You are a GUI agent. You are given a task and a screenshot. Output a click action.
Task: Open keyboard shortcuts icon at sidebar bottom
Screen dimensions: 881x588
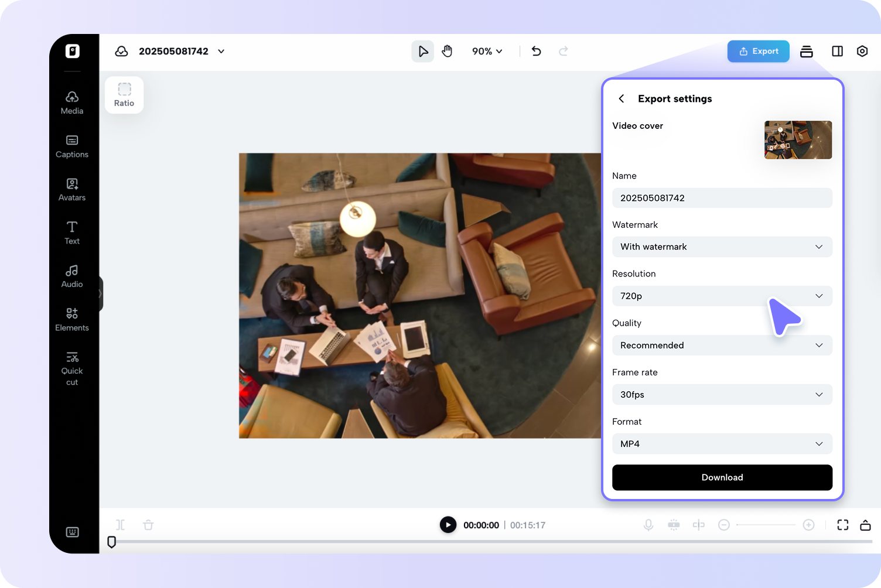(x=73, y=532)
